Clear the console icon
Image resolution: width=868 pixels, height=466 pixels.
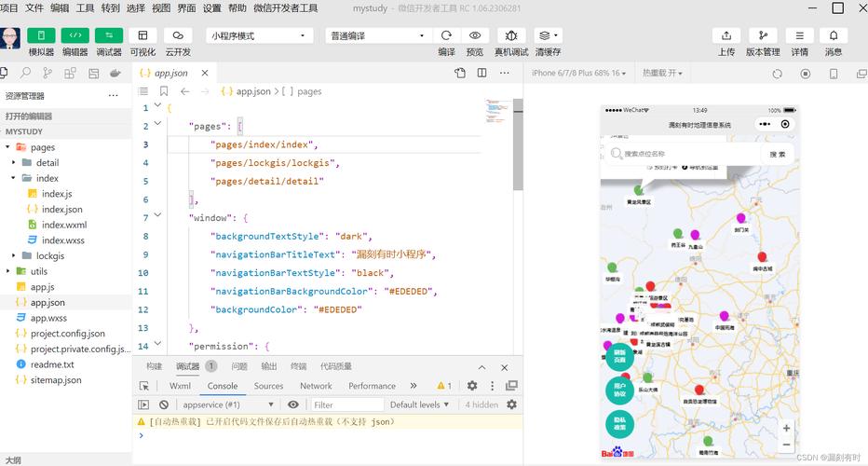[x=164, y=404]
